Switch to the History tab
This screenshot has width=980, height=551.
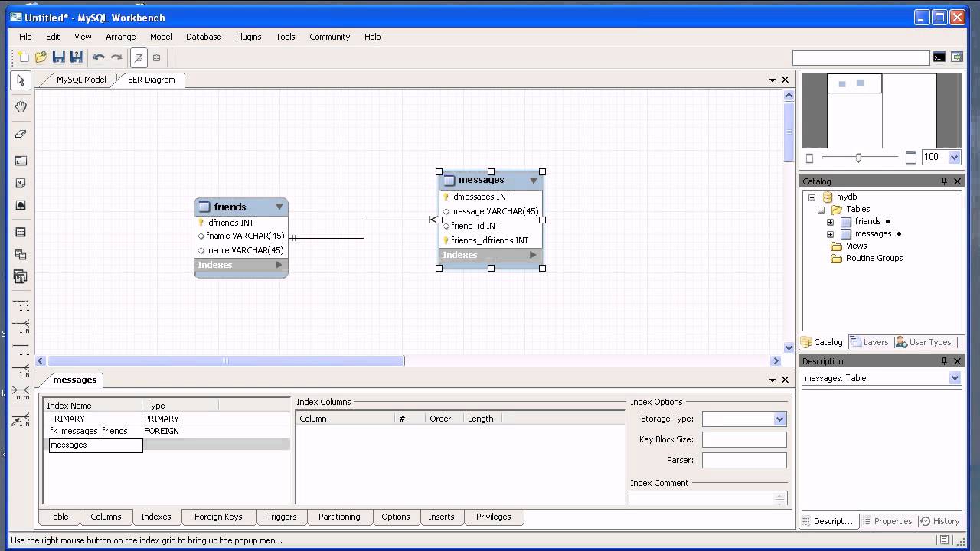click(939, 521)
